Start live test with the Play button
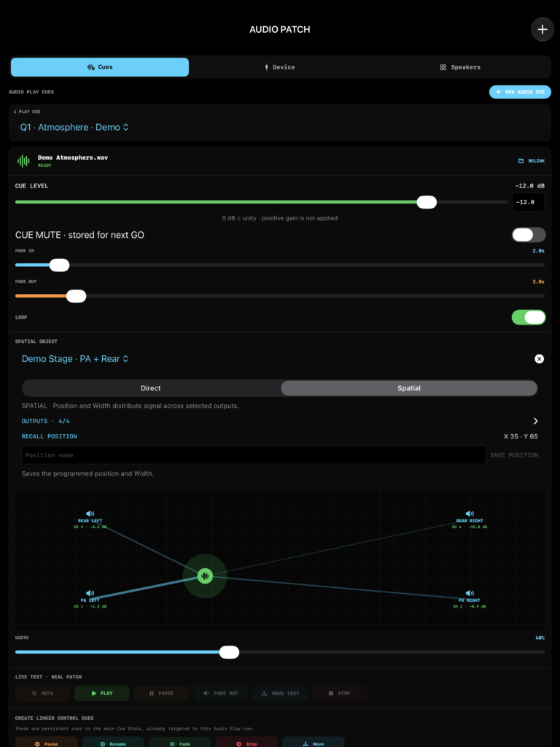Screen dimensions: 560x747 pyautogui.click(x=102, y=693)
